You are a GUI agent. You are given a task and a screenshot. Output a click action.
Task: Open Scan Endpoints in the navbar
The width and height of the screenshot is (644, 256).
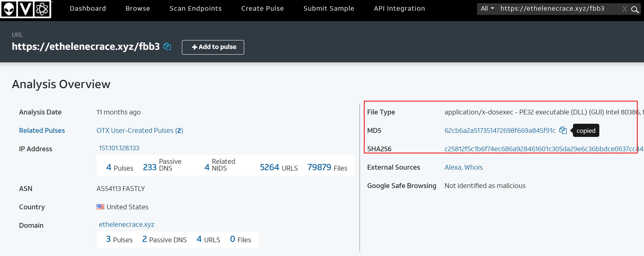coord(195,9)
